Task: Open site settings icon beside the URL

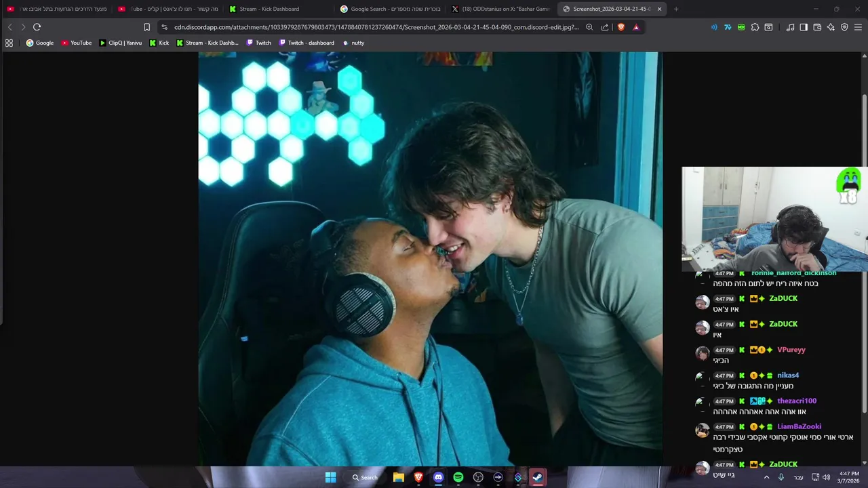Action: click(x=164, y=27)
